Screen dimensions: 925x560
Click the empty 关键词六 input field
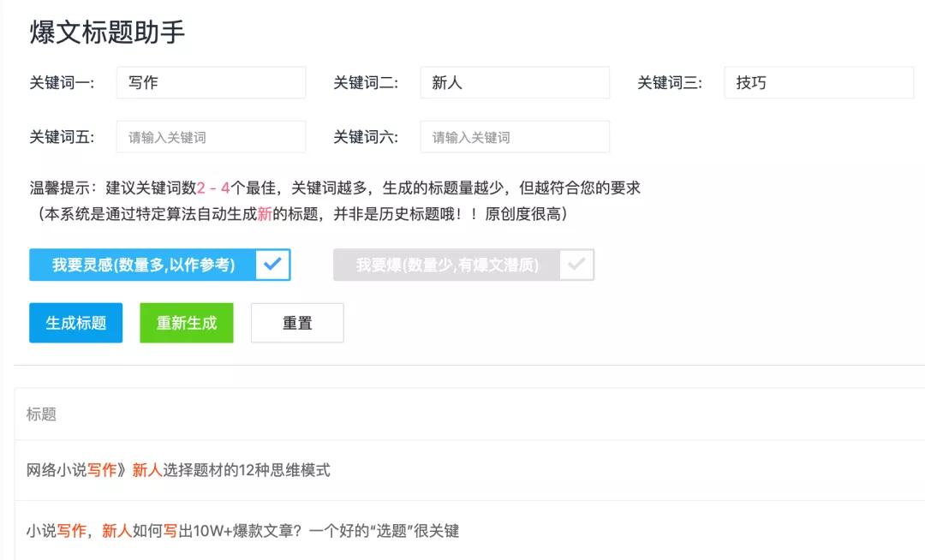coord(514,136)
